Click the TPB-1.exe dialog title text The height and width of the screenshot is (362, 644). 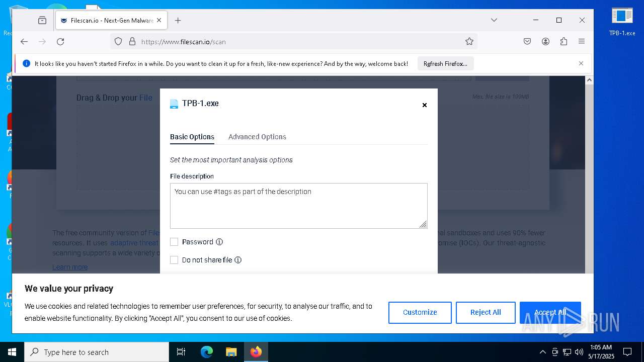pos(200,103)
